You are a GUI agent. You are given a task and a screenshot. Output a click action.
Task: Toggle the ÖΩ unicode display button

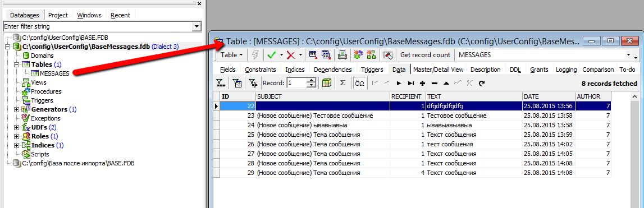pos(359,83)
